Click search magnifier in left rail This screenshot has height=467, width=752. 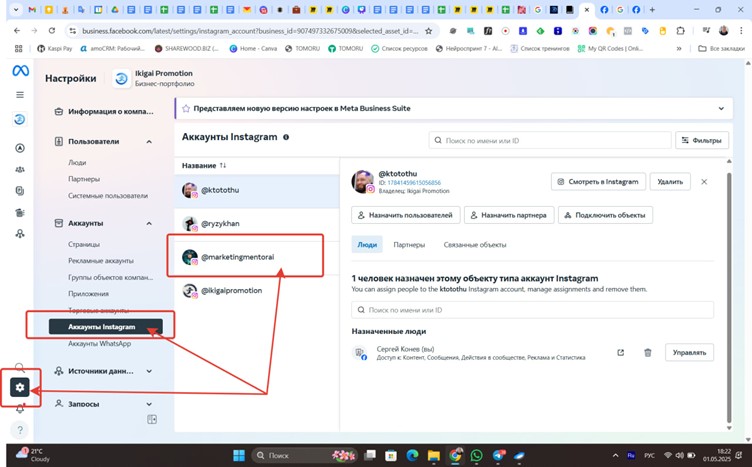click(x=20, y=368)
